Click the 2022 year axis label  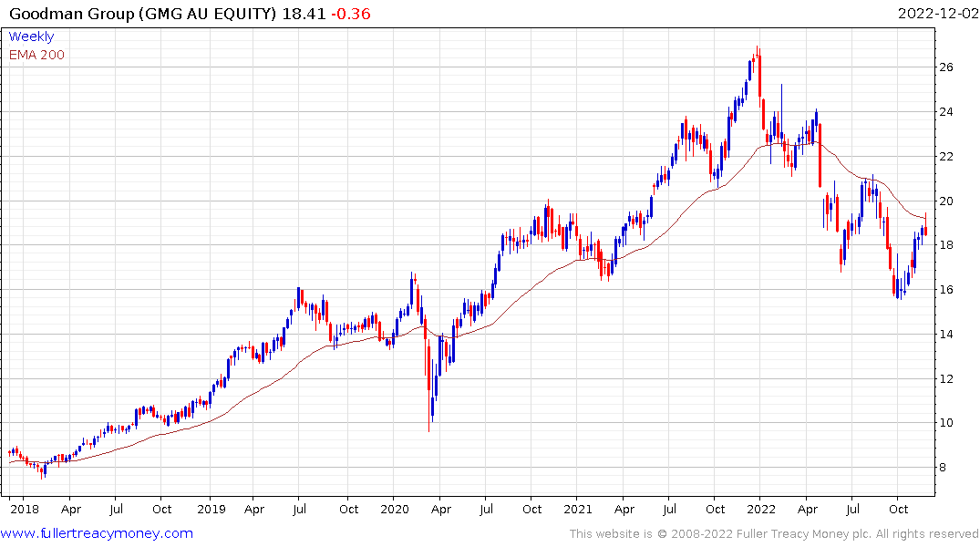coord(760,509)
